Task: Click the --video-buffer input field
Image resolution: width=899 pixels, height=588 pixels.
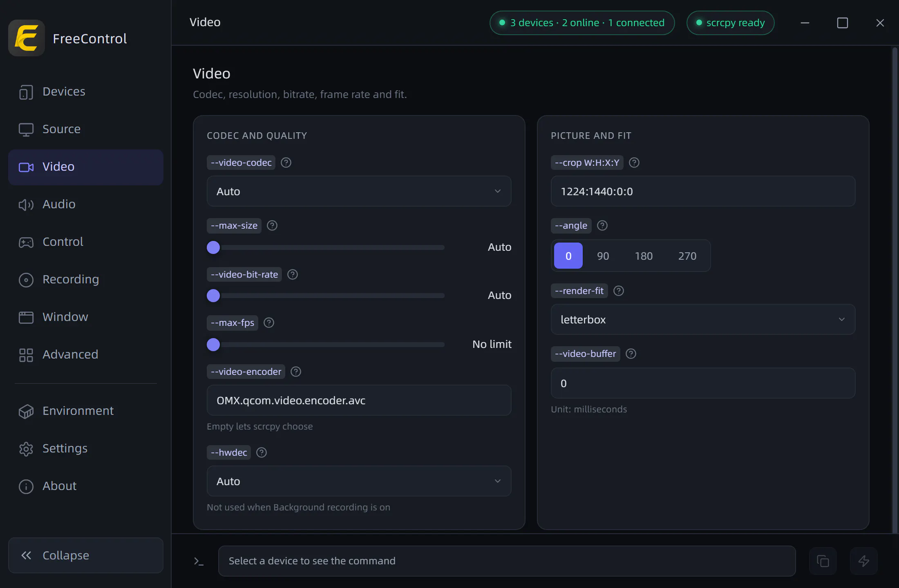Action: pos(703,383)
